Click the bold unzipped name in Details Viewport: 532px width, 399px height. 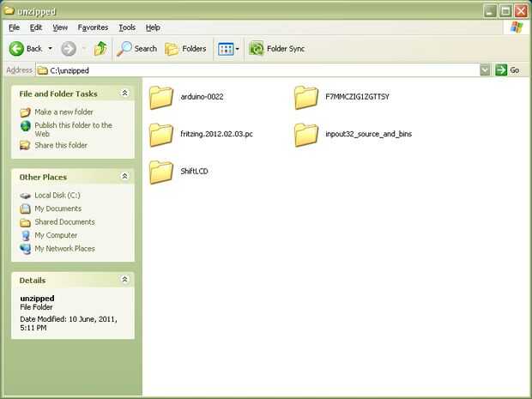[x=37, y=299]
